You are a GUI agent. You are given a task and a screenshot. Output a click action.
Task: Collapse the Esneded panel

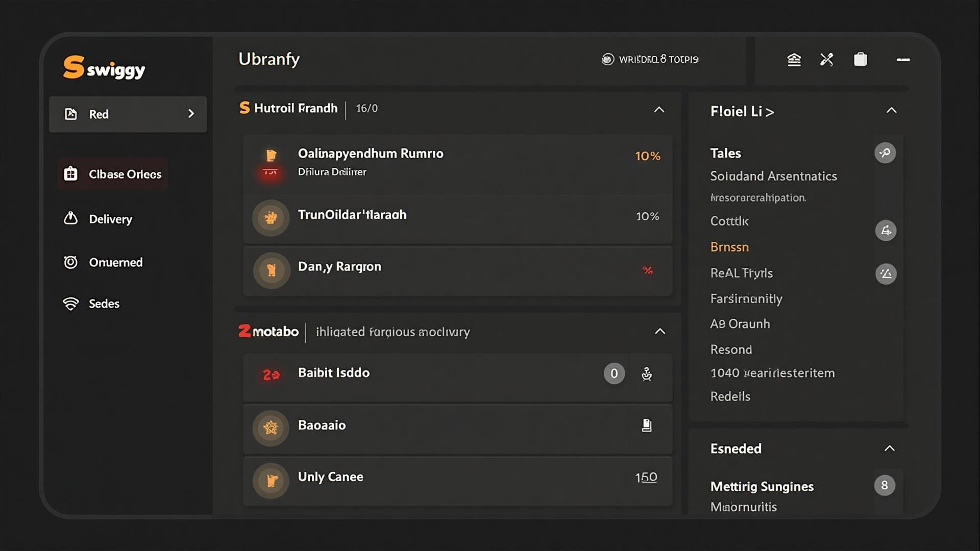(889, 448)
